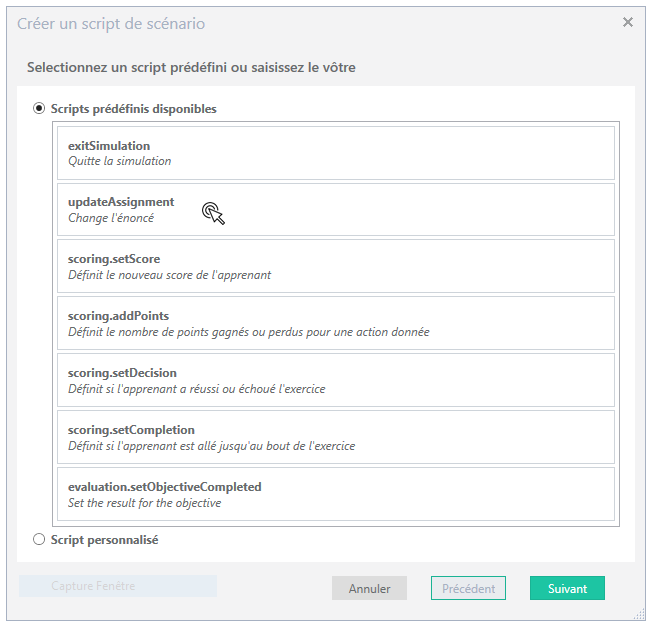Proceed with the Suivant button
The height and width of the screenshot is (627, 653).
click(x=567, y=588)
